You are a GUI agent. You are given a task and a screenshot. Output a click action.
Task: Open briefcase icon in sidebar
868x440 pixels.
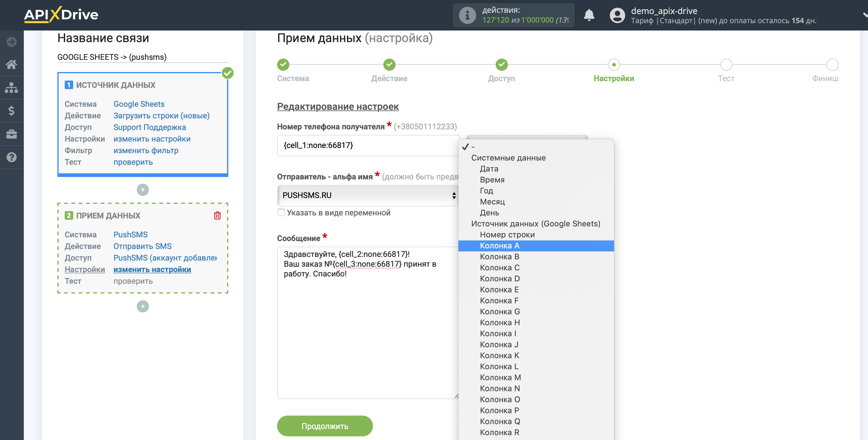pos(12,134)
